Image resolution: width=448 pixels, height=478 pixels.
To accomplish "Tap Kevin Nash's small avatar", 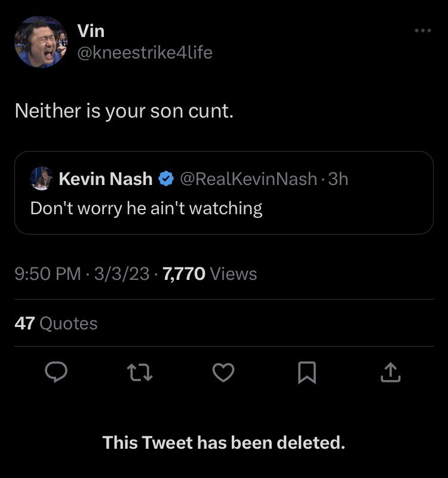I will (41, 178).
